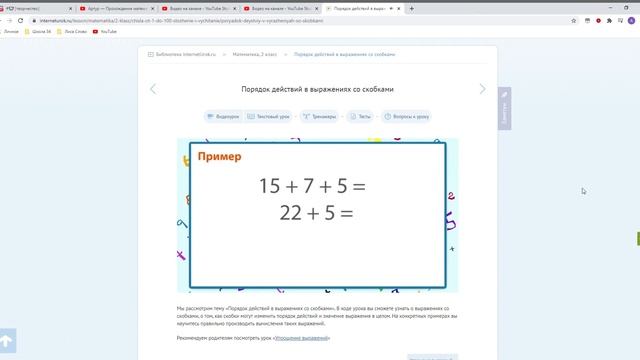Open the 'Тесты' section

click(360, 116)
